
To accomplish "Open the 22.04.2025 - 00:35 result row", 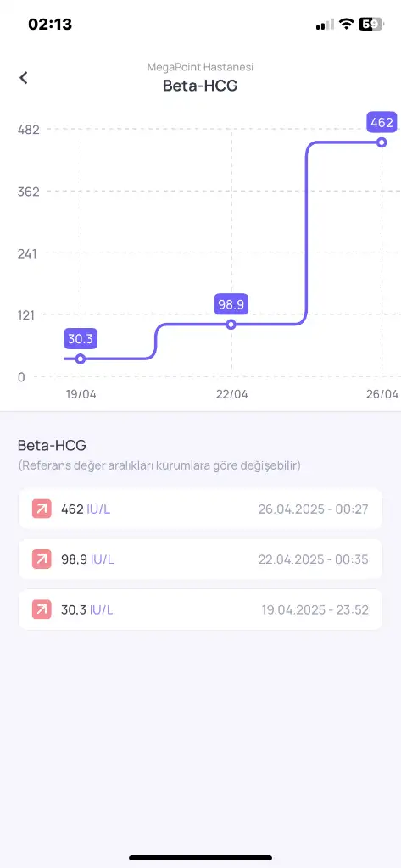I will pyautogui.click(x=200, y=559).
